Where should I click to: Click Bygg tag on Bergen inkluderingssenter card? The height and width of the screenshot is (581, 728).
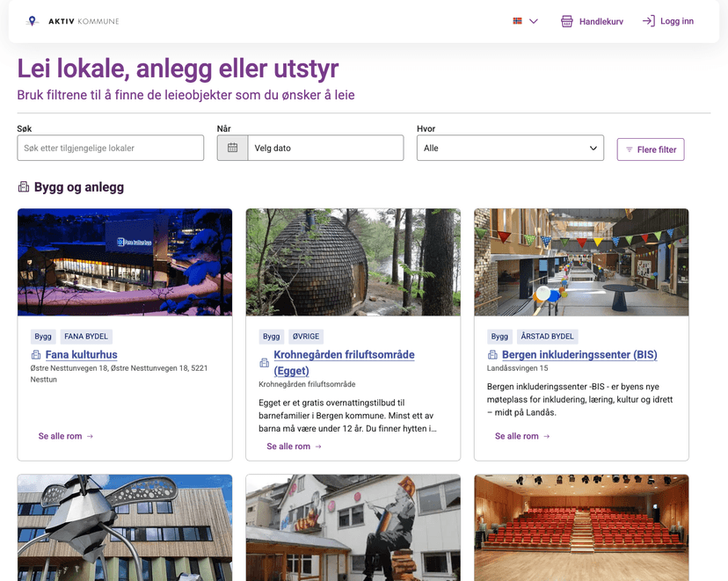499,337
